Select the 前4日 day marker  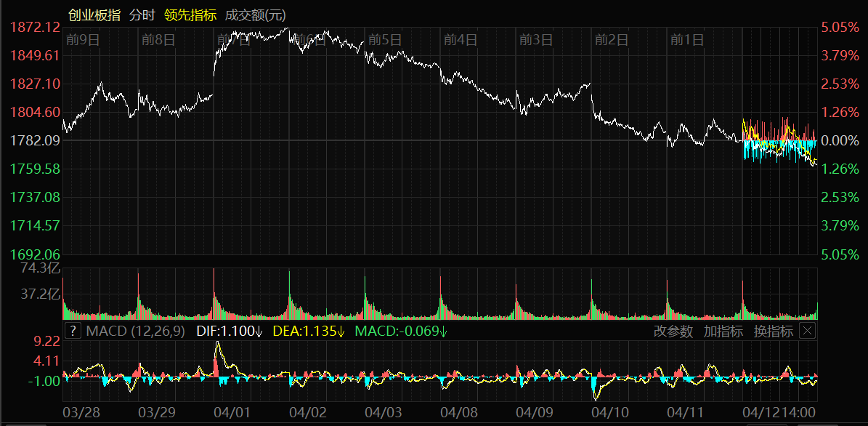[x=461, y=39]
